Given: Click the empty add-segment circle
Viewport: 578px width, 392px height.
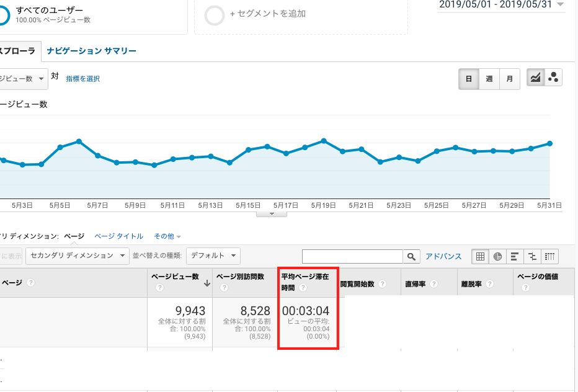Looking at the screenshot, I should [214, 15].
